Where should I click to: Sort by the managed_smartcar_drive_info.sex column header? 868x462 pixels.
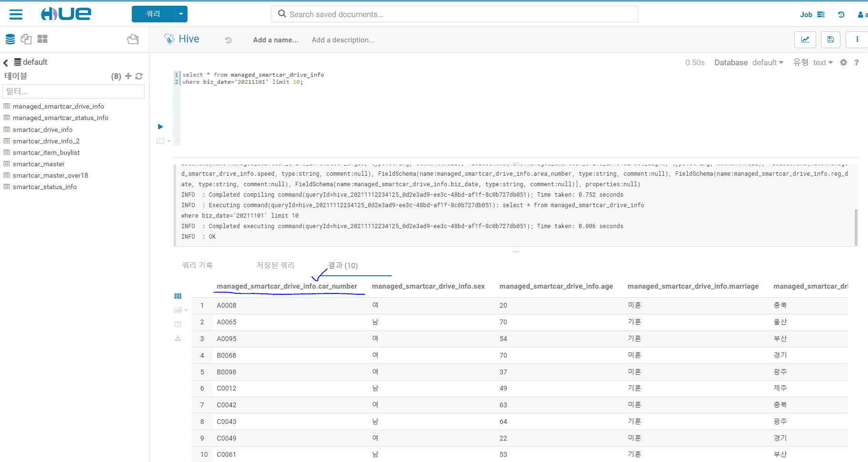coord(428,286)
